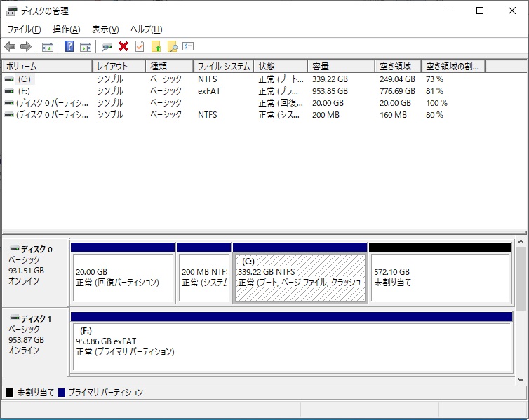Image resolution: width=529 pixels, height=420 pixels.
Task: Click the checklist settings toolbar icon
Action: (188, 46)
